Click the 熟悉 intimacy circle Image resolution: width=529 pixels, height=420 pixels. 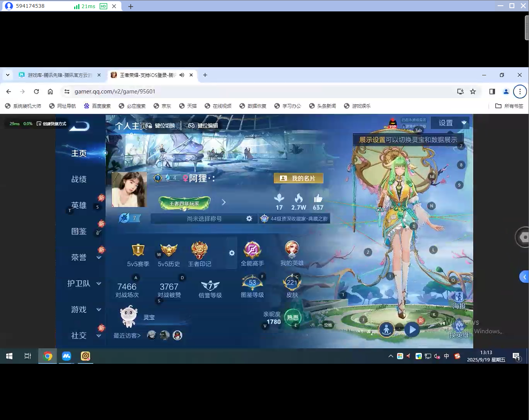coord(292,317)
